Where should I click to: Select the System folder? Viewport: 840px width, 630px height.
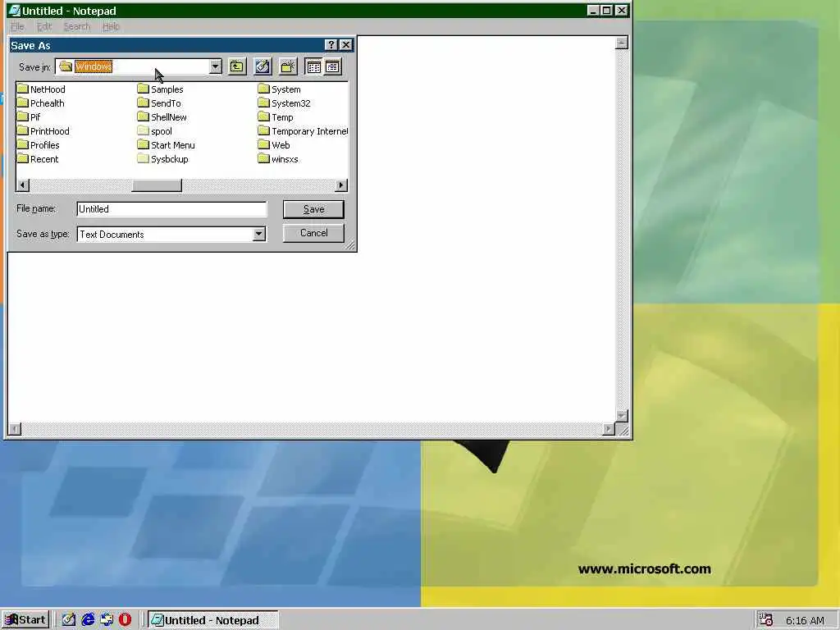coord(280,89)
